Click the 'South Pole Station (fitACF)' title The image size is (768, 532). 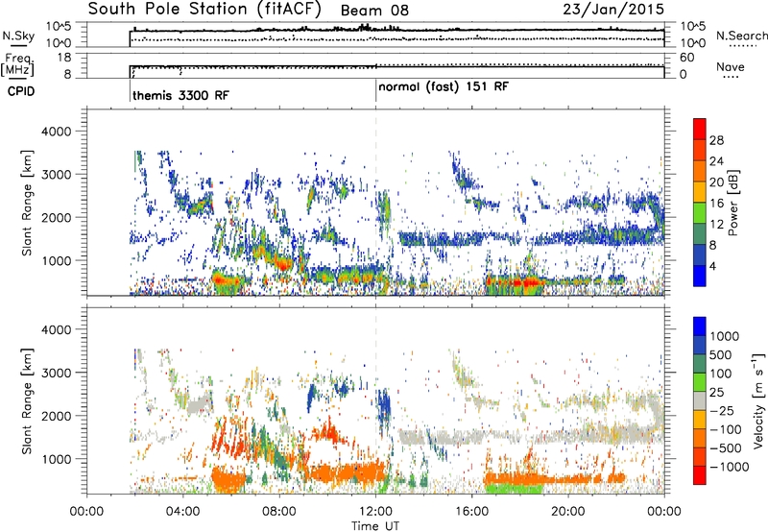(x=204, y=9)
